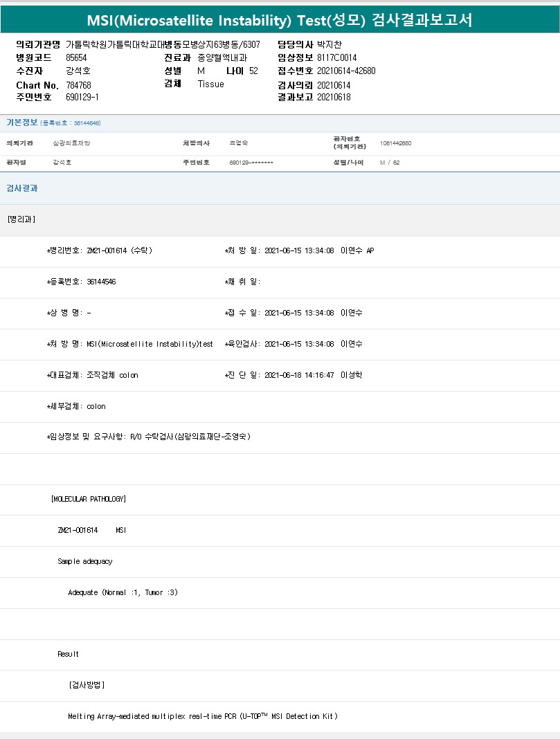Click the 결과보고 date 20210618
Image resolution: width=560 pixels, height=739 pixels.
pyautogui.click(x=334, y=98)
